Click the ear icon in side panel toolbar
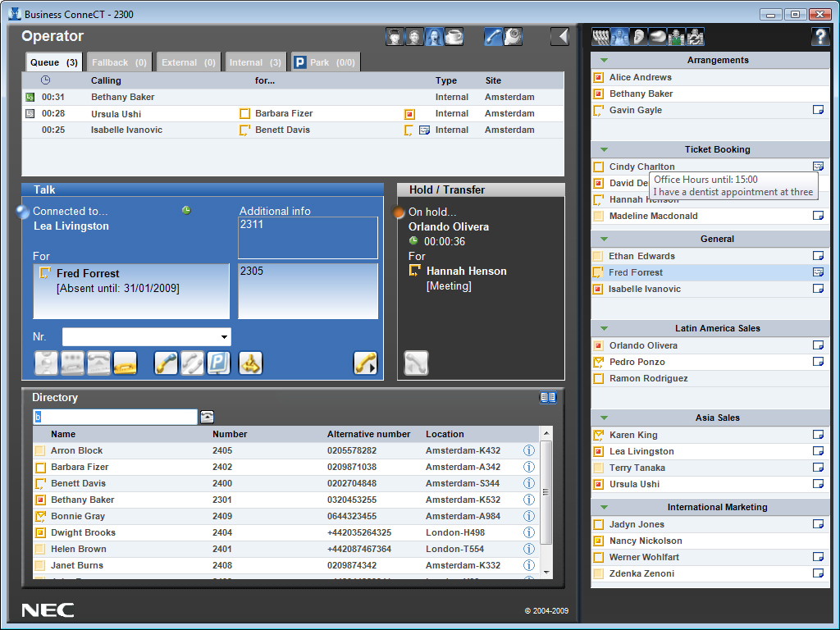 638,36
